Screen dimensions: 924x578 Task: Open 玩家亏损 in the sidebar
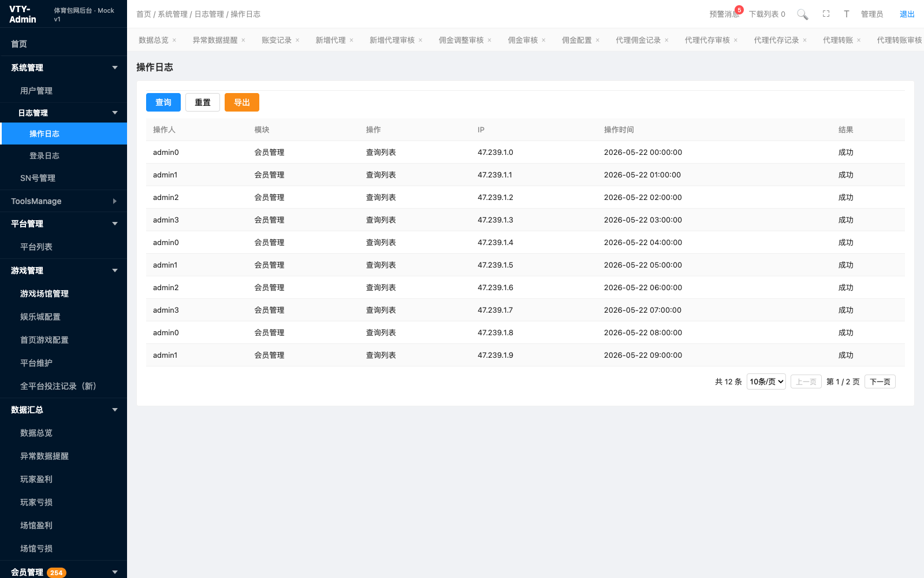(x=64, y=502)
